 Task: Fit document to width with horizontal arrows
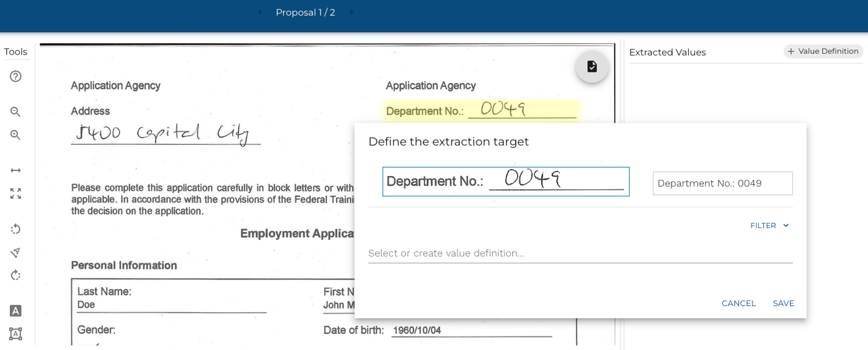click(x=15, y=170)
